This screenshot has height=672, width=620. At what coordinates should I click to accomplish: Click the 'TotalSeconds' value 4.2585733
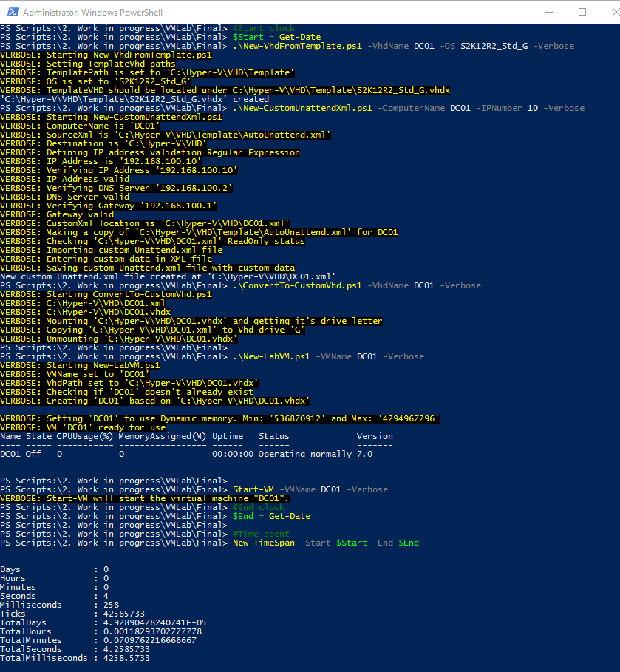126,649
